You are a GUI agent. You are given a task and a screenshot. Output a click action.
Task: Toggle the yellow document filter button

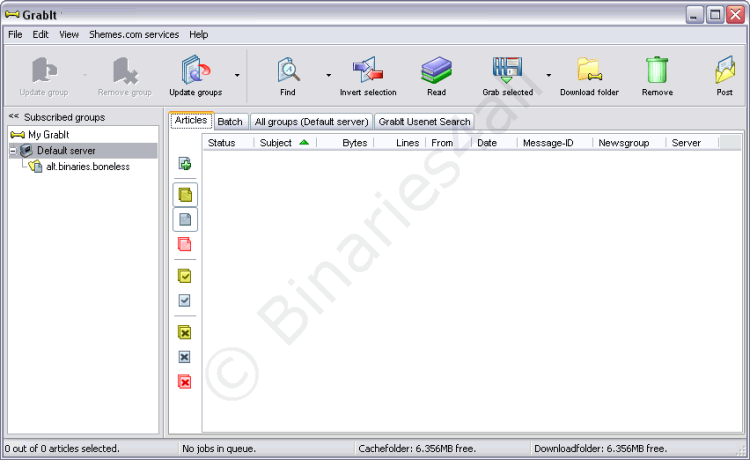pos(185,195)
